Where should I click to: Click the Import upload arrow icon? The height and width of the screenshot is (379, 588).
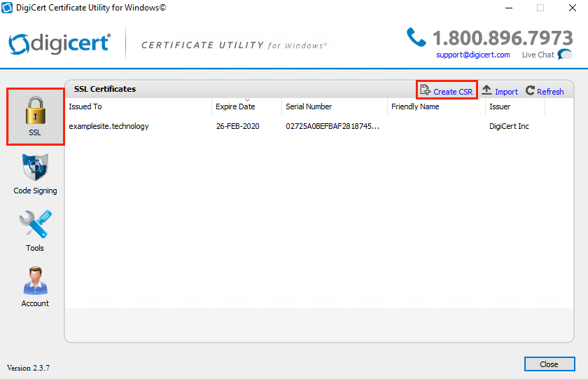[x=486, y=90]
